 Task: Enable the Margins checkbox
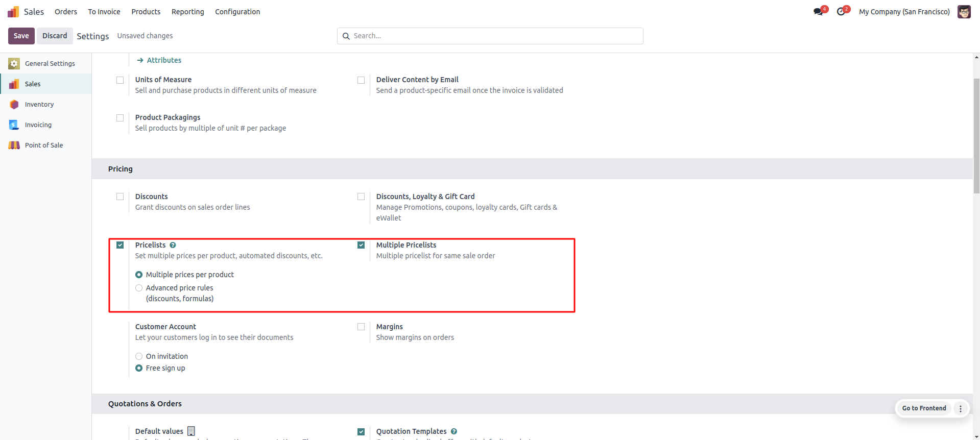tap(361, 327)
